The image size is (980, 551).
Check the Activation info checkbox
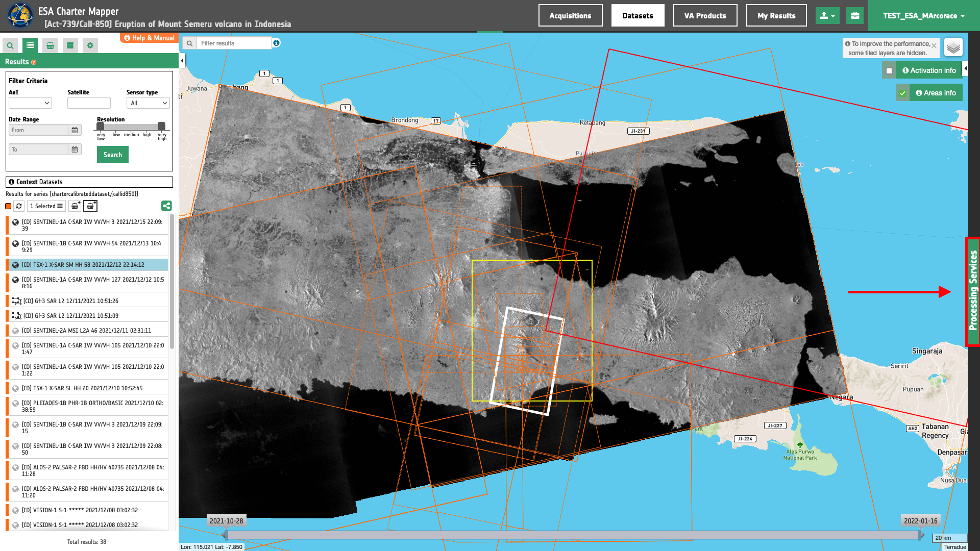pos(889,71)
